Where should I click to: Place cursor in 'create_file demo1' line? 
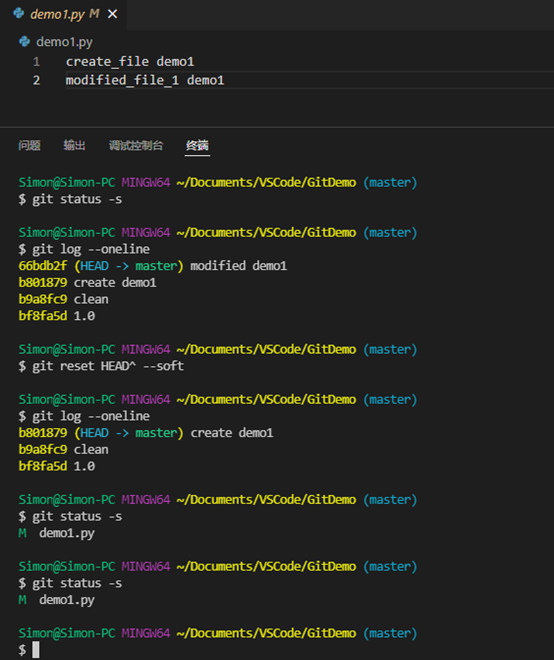(x=130, y=62)
